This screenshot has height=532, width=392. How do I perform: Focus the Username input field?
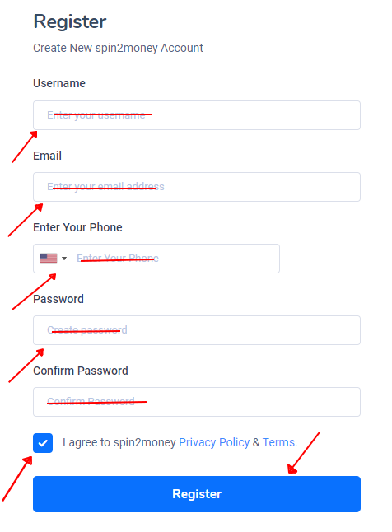click(x=197, y=115)
